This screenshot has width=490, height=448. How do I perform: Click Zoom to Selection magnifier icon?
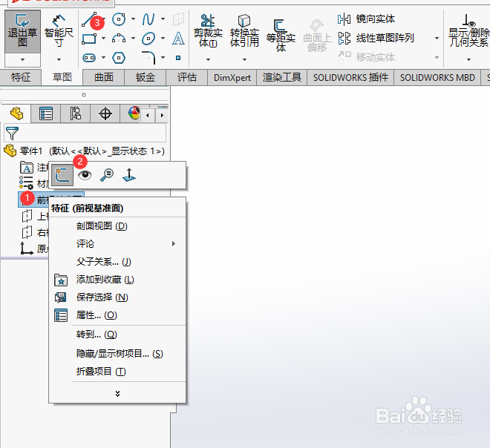point(107,175)
